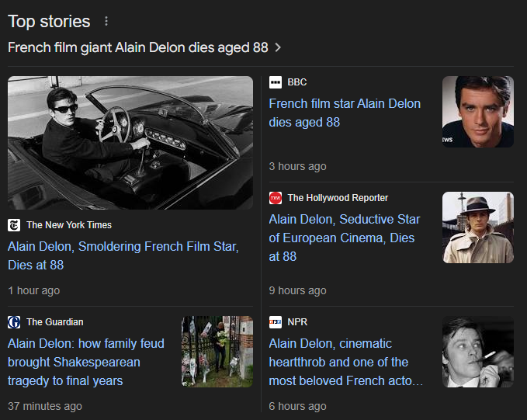
Task: Click the BBC color portrait thumbnail
Action: tap(477, 112)
